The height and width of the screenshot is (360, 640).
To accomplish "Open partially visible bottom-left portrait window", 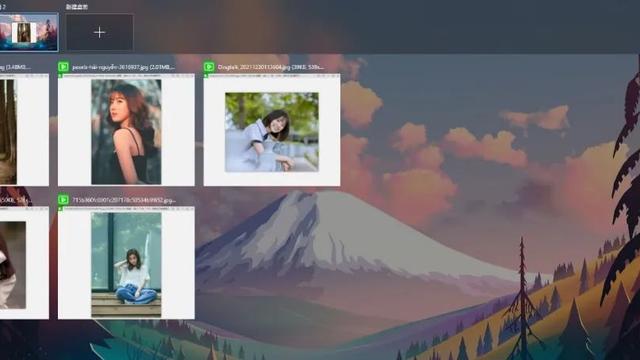I will coord(24,263).
